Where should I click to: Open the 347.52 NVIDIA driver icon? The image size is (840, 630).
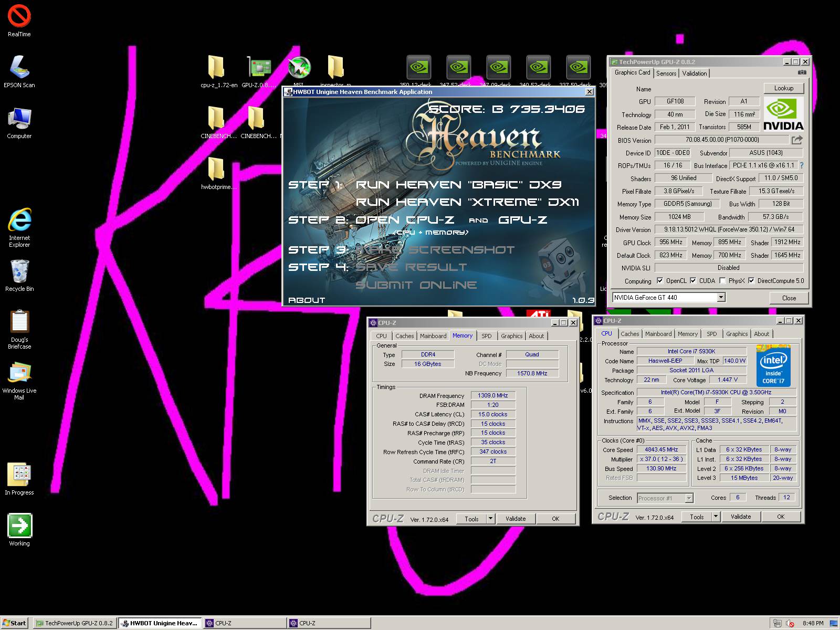tap(458, 67)
